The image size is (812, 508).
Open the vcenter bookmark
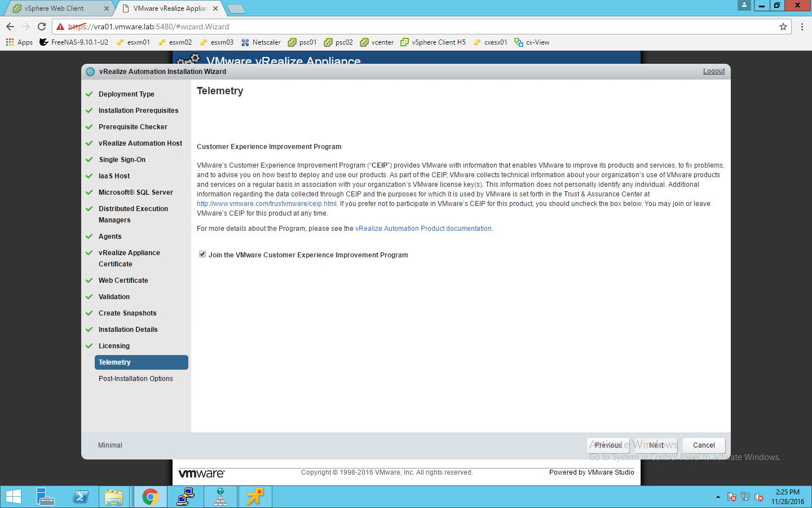coord(377,42)
